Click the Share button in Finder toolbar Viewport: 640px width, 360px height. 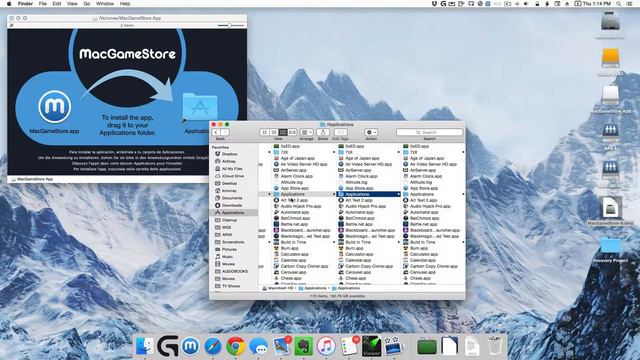(x=323, y=132)
